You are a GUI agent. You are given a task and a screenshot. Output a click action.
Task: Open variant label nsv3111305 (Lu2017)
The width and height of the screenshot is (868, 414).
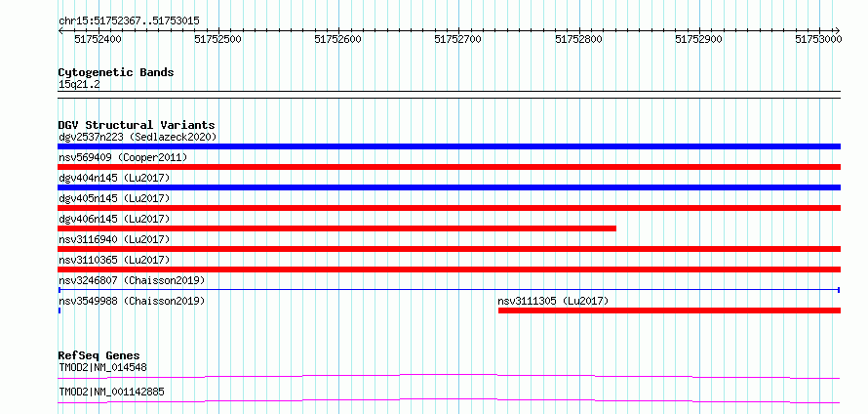point(553,301)
